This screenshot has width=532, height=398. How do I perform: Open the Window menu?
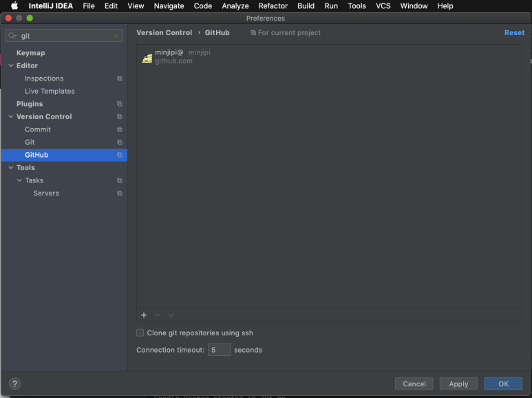[x=414, y=6]
